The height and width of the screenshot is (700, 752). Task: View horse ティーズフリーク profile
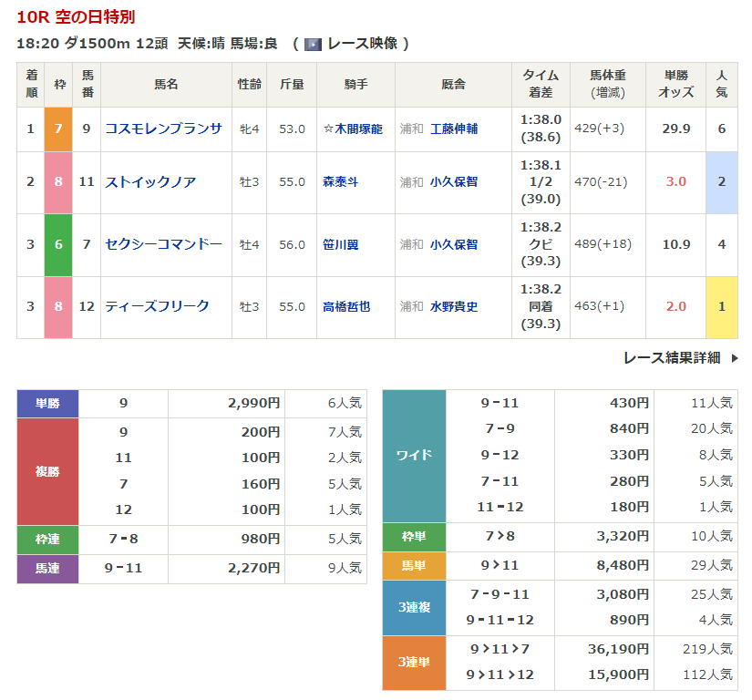tap(157, 306)
